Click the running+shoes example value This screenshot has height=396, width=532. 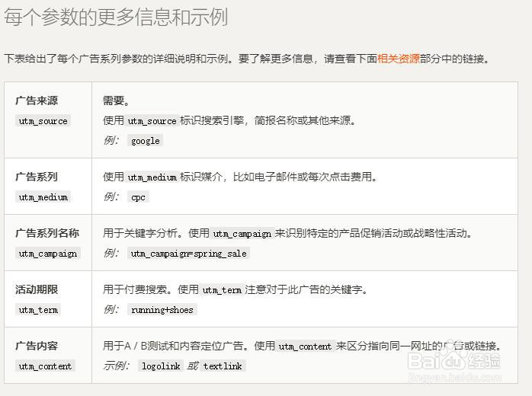162,309
